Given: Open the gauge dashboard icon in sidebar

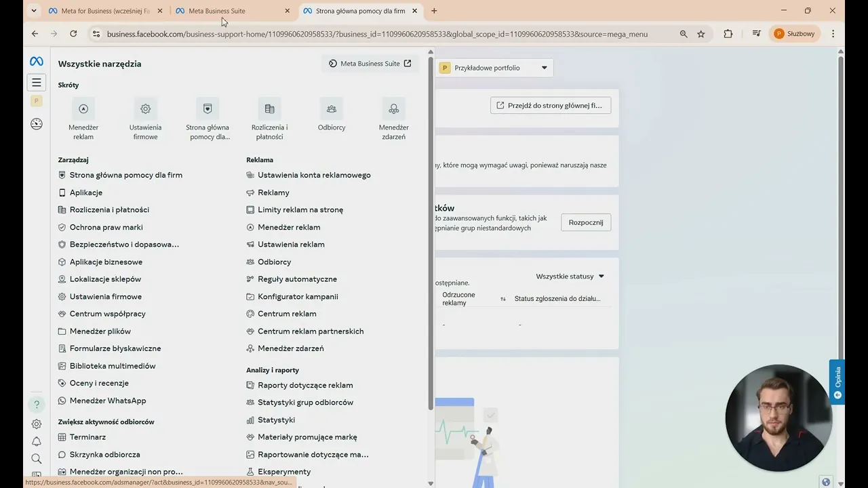Looking at the screenshot, I should point(37,123).
